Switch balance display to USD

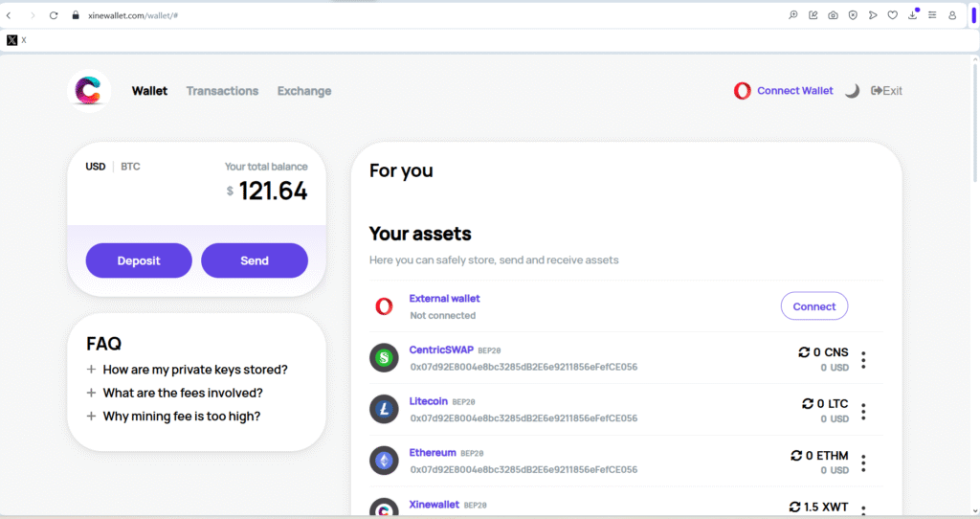pyautogui.click(x=96, y=167)
